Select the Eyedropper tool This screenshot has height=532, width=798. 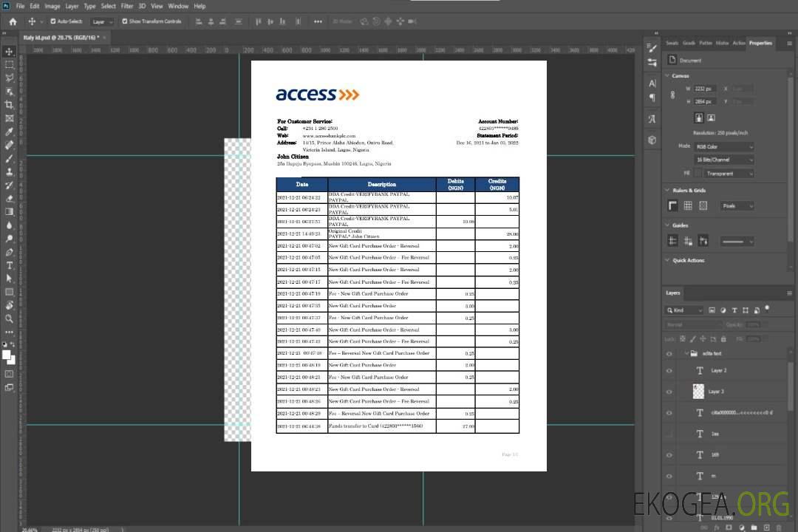pyautogui.click(x=10, y=132)
